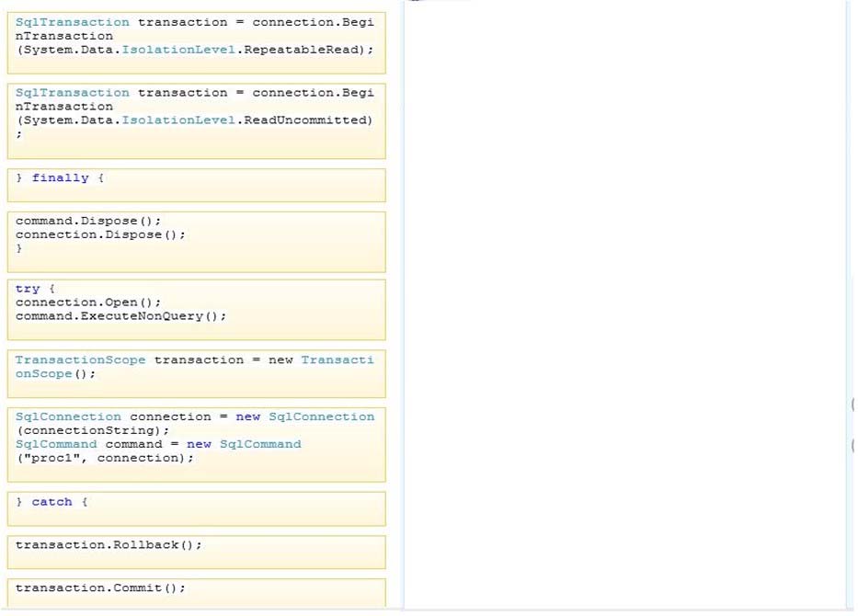Select the ReadUncommitted BeginTransaction code block
The height and width of the screenshot is (616, 858).
click(x=197, y=121)
